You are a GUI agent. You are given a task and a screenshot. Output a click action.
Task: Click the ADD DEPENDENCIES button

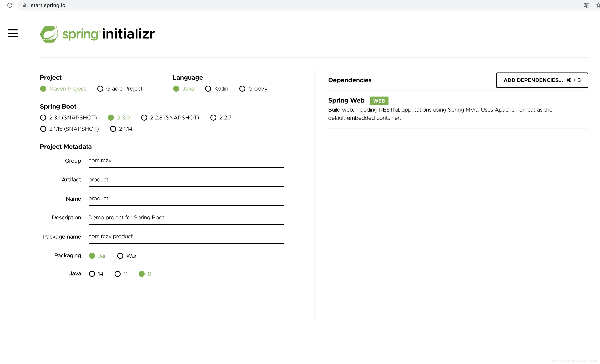click(542, 80)
